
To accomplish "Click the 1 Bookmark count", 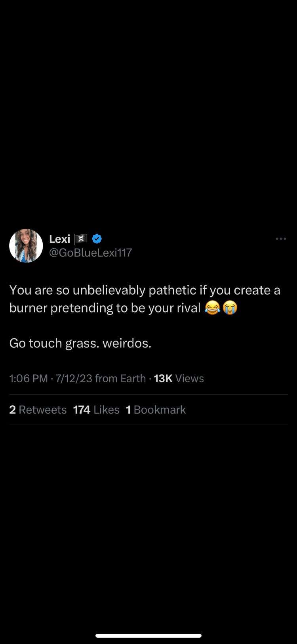I will click(x=156, y=410).
